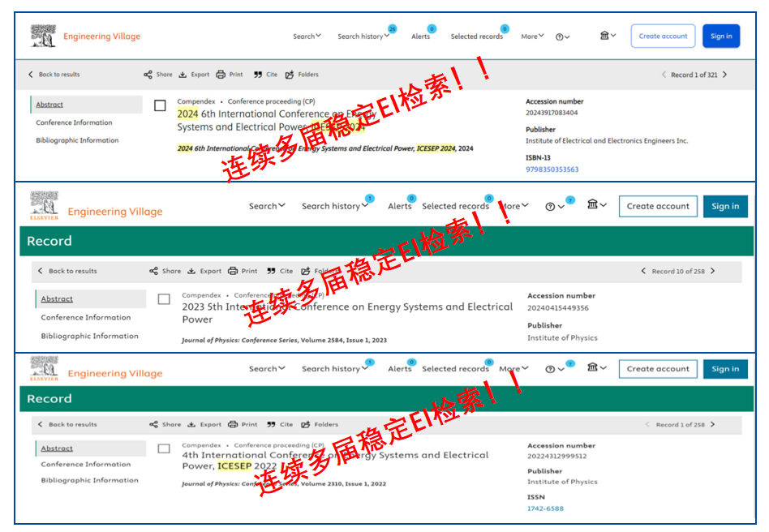This screenshot has height=532, width=769.
Task: Click Sign in button in Record 1 of 258 panel
Action: (x=725, y=369)
